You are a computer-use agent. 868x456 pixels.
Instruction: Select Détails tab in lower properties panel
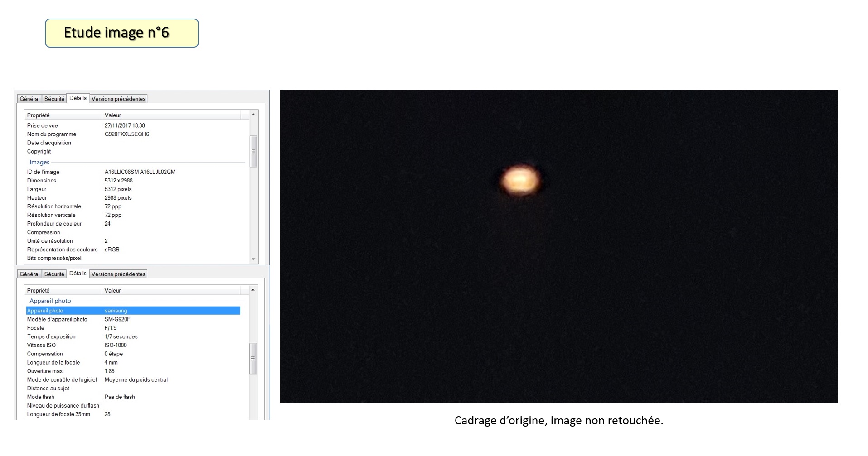78,273
